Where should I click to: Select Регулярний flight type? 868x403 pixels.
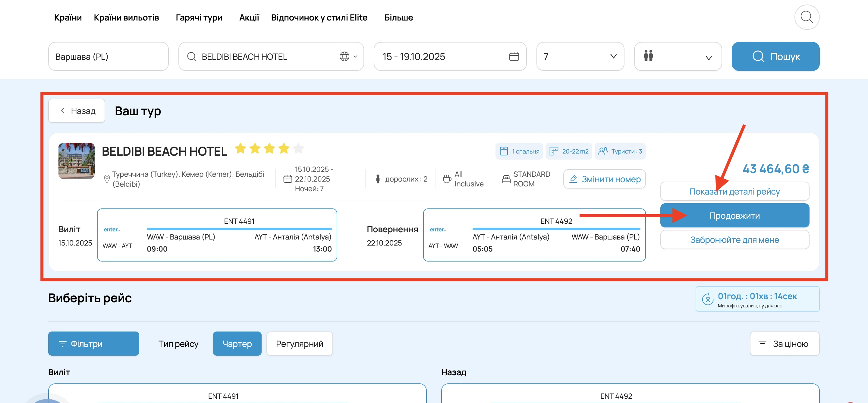300,344
